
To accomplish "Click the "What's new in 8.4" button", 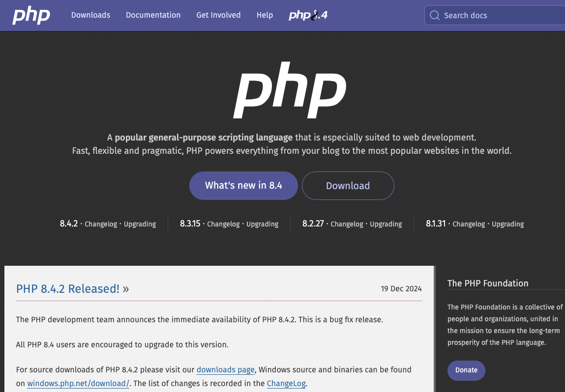I will coord(243,186).
